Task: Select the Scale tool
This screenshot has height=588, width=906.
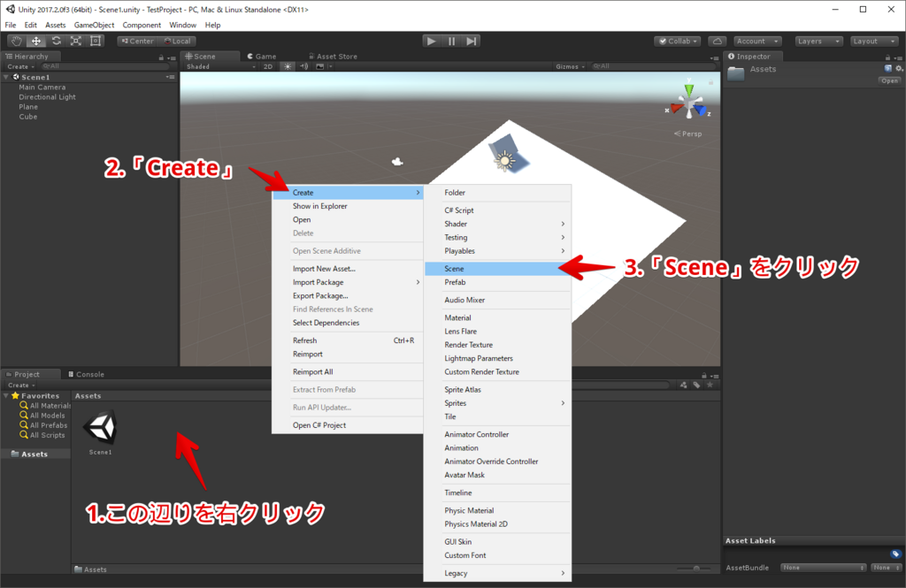Action: [x=76, y=41]
